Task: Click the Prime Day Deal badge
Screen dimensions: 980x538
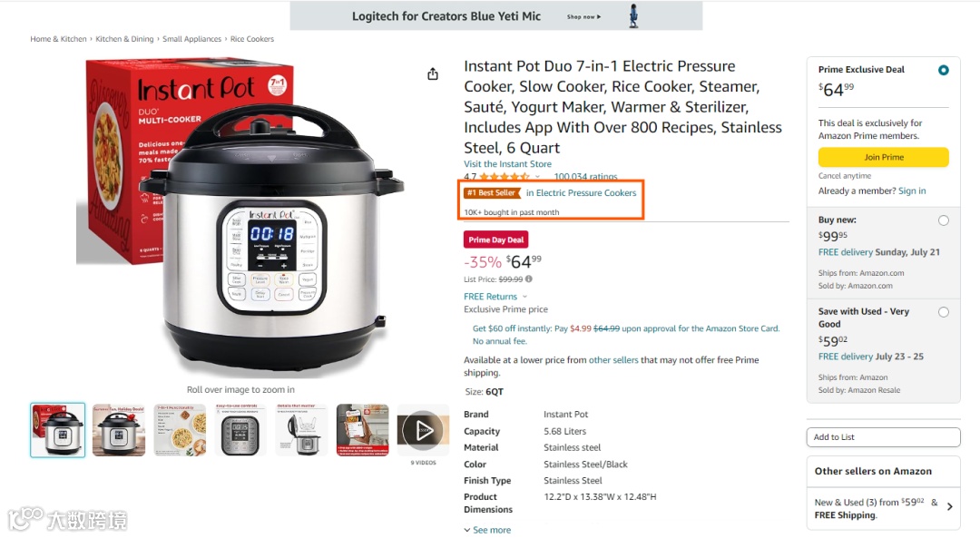Action: [x=496, y=240]
